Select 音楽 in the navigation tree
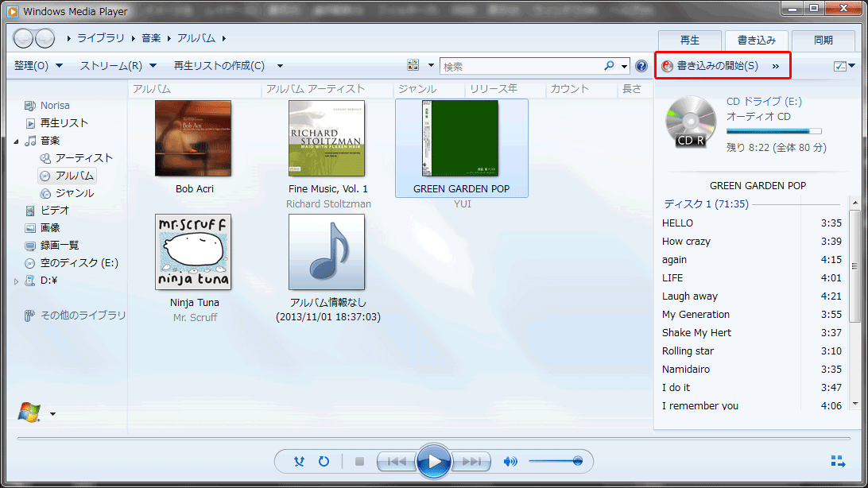 (x=50, y=141)
